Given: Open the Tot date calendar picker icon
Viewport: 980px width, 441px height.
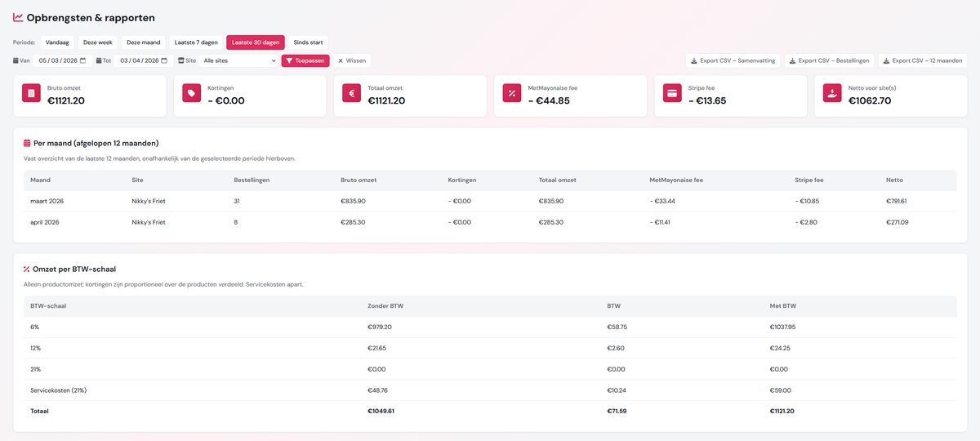Looking at the screenshot, I should pyautogui.click(x=164, y=60).
